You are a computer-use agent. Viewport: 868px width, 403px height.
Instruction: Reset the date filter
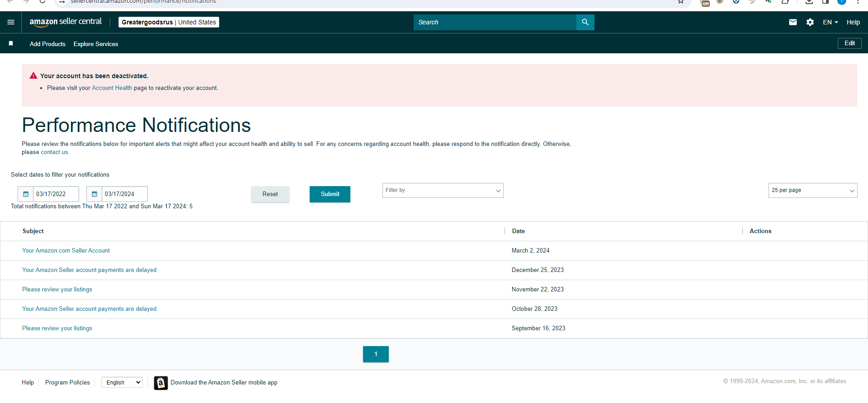click(270, 194)
